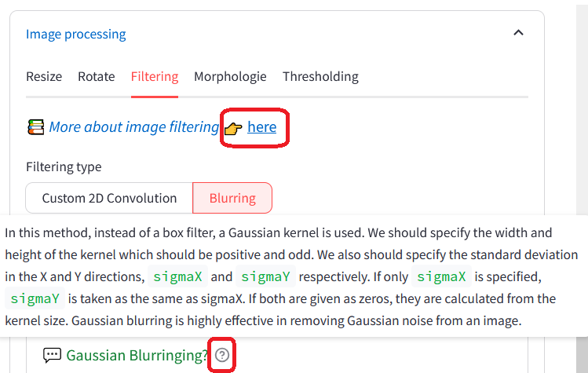Click the 'Gaussian Blurringing?' label
Image resolution: width=588 pixels, height=373 pixels.
137,356
